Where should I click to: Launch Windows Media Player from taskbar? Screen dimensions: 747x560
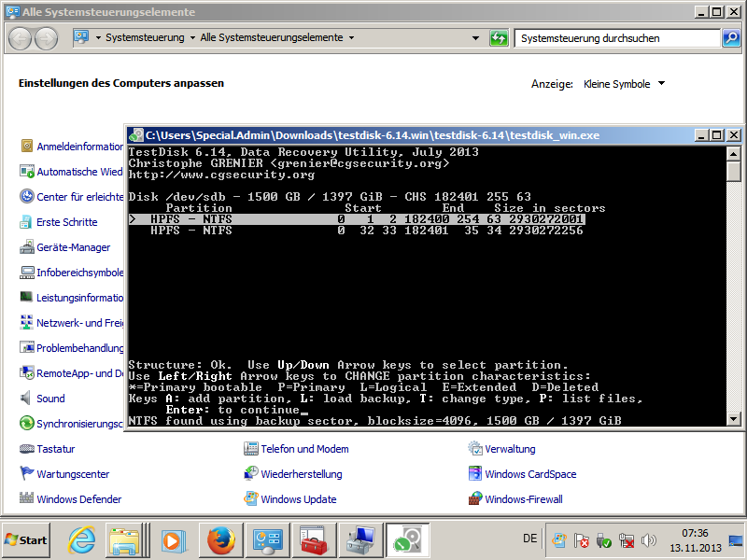point(173,540)
